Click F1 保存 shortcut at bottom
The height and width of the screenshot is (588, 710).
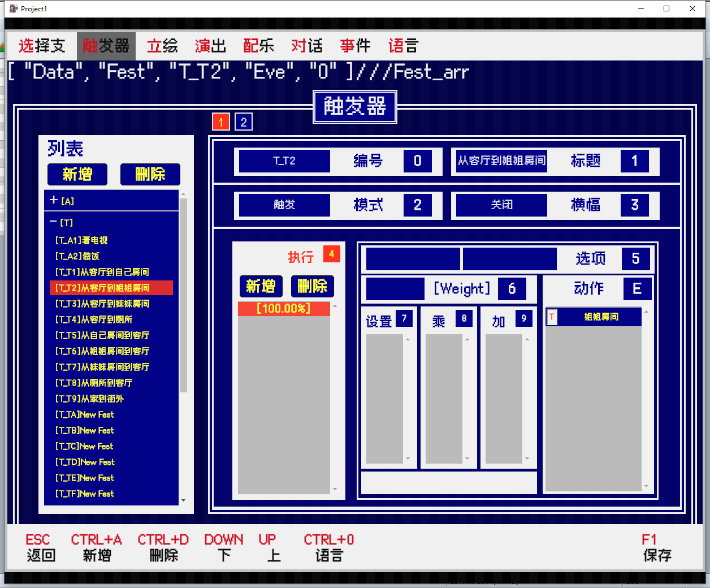tap(657, 547)
